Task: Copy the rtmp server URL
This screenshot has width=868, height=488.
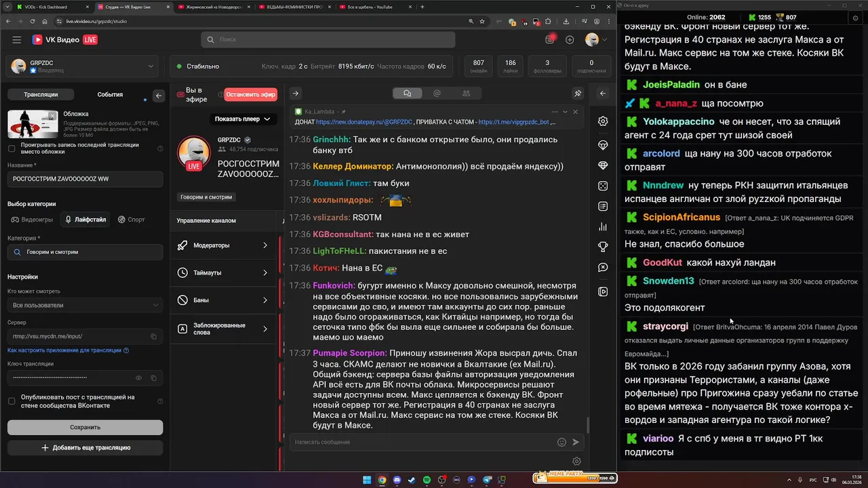Action: [154, 336]
